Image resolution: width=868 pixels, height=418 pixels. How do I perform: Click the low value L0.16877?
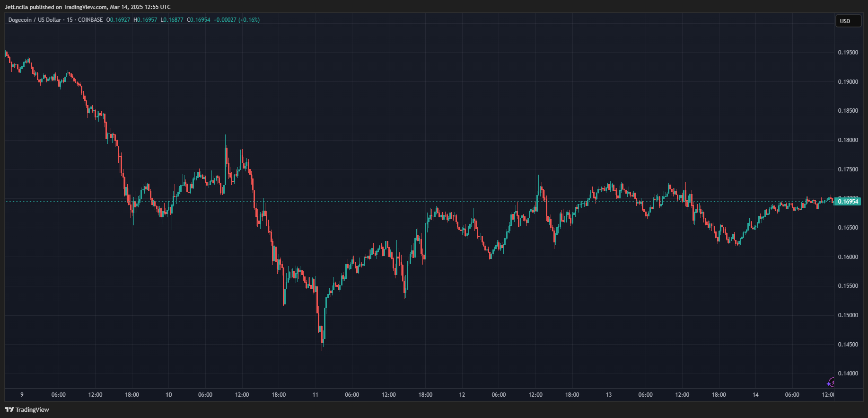pyautogui.click(x=172, y=20)
